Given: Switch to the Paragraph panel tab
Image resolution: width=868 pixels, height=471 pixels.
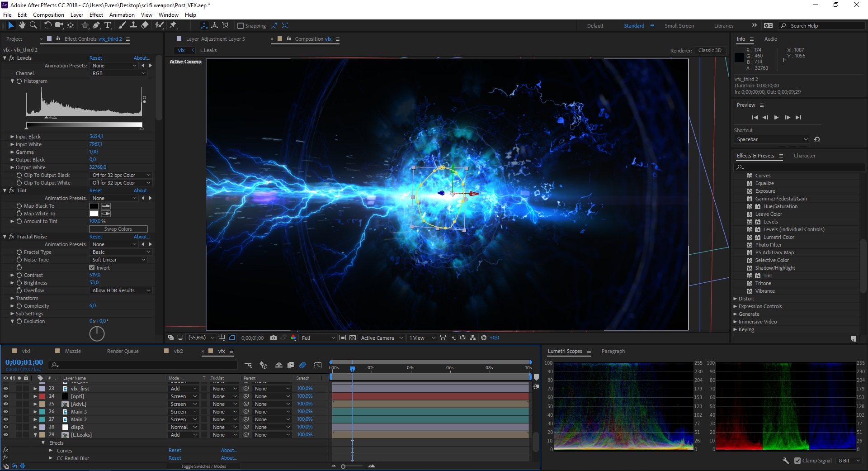Looking at the screenshot, I should [x=613, y=351].
